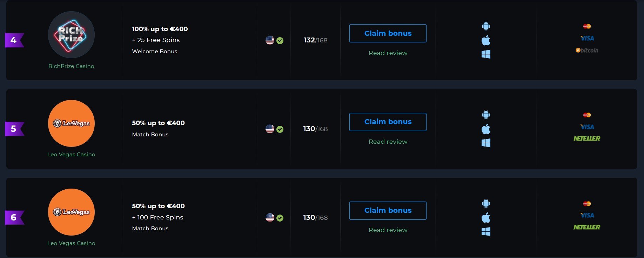Click the 132/168 score for RichPrize

click(315, 40)
